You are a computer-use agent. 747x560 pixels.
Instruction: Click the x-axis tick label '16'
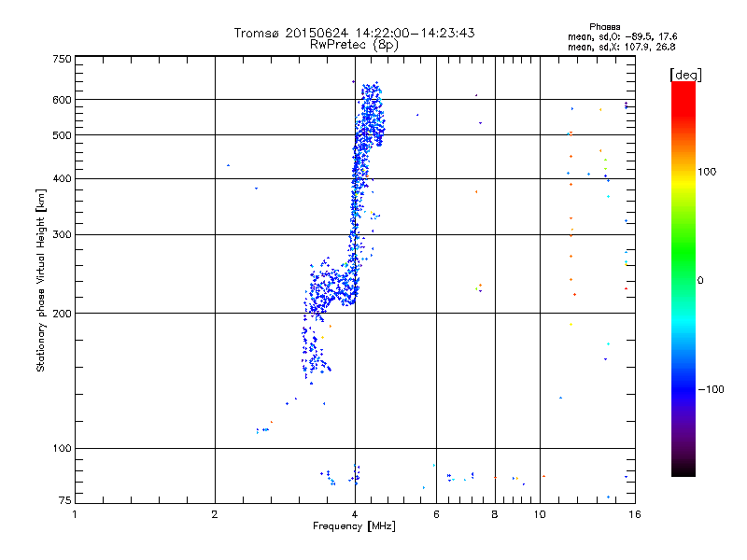pos(635,514)
